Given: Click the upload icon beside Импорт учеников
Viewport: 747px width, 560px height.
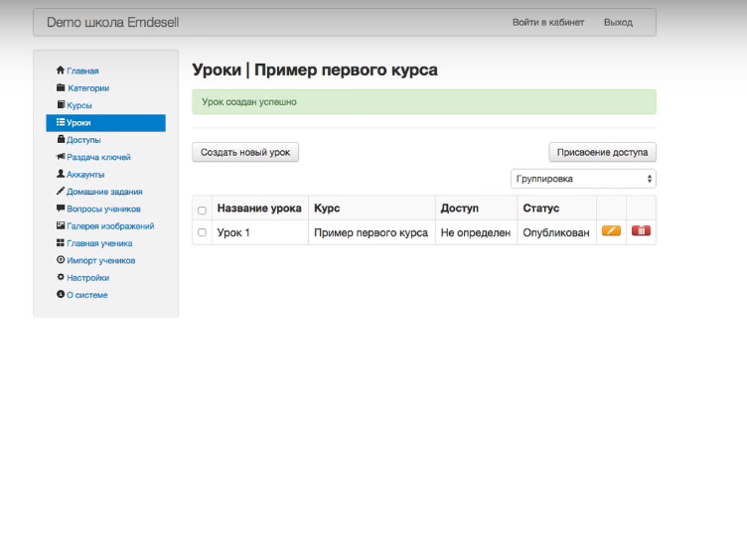Looking at the screenshot, I should coord(61,259).
